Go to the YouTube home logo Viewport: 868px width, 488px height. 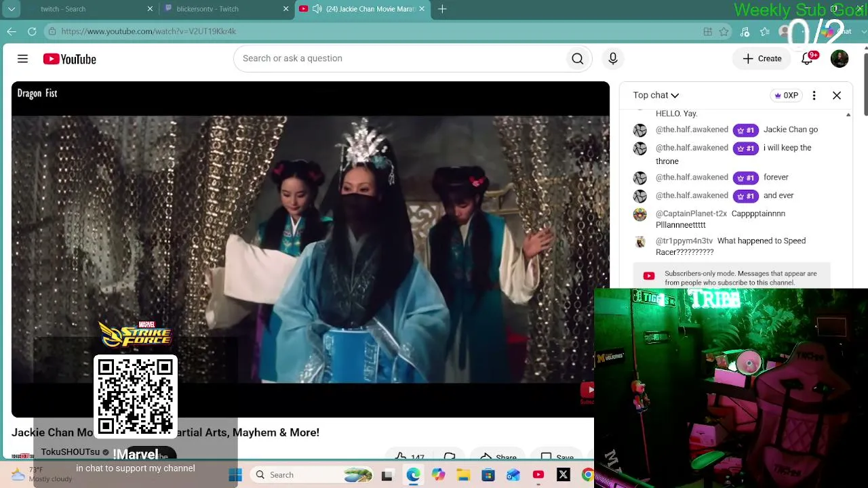(70, 59)
